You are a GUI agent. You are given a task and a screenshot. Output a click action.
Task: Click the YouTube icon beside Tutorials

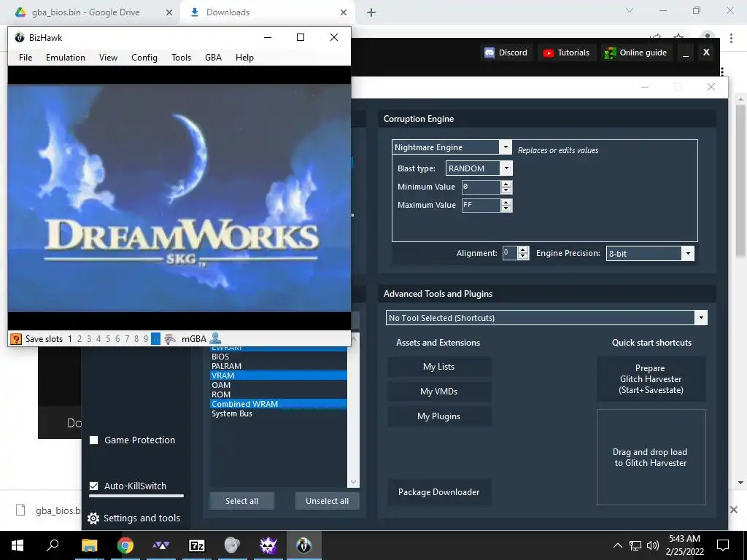(x=549, y=52)
